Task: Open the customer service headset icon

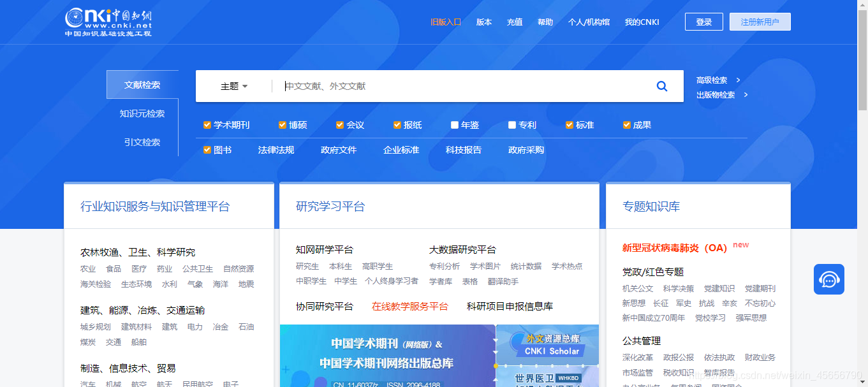Action: [829, 279]
